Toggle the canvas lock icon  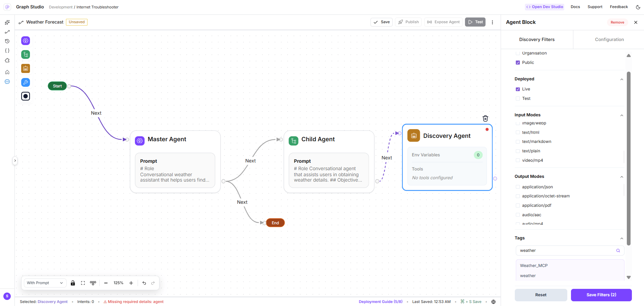73,283
